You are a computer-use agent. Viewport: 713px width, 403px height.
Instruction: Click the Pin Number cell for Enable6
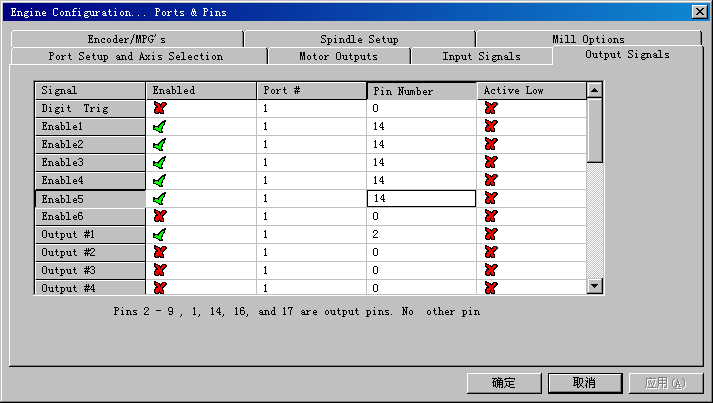pos(422,216)
